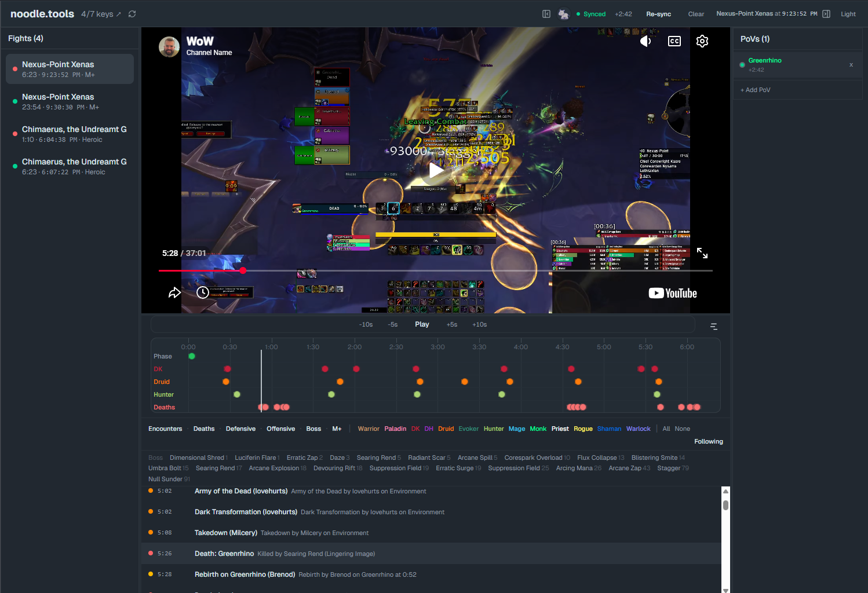Expand the video to fullscreen with the arrows
This screenshot has width=868, height=593.
[702, 253]
